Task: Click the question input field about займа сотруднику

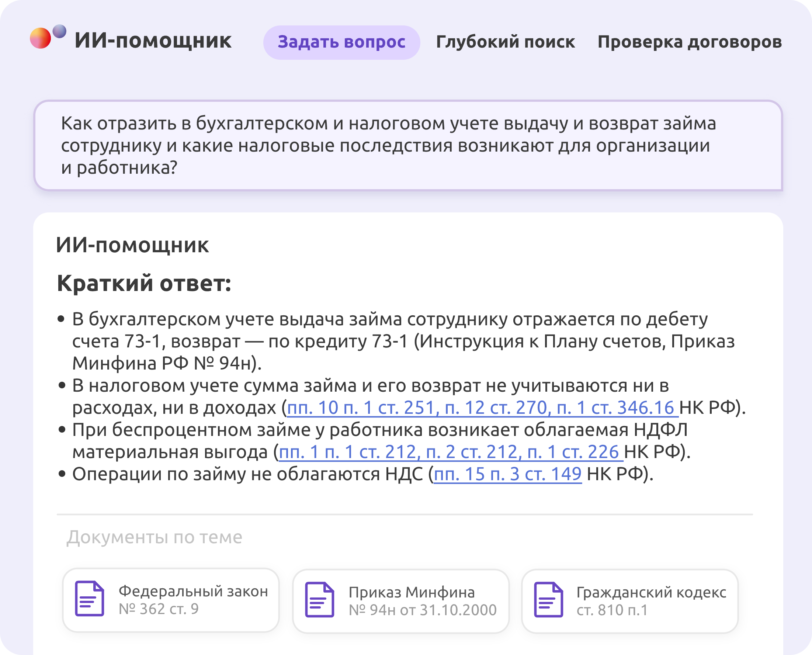Action: click(x=408, y=146)
